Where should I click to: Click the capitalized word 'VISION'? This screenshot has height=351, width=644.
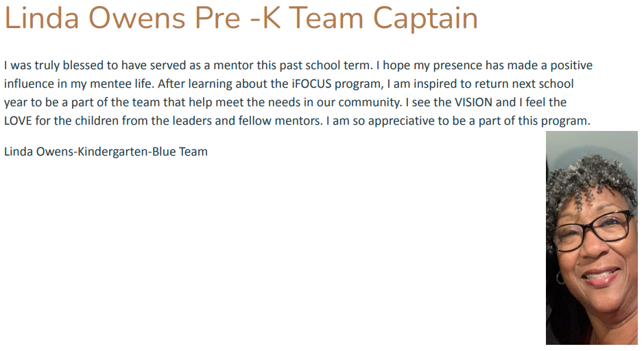(473, 102)
